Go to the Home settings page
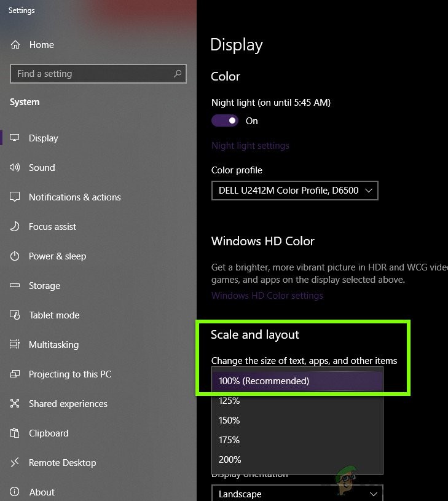 click(32, 44)
